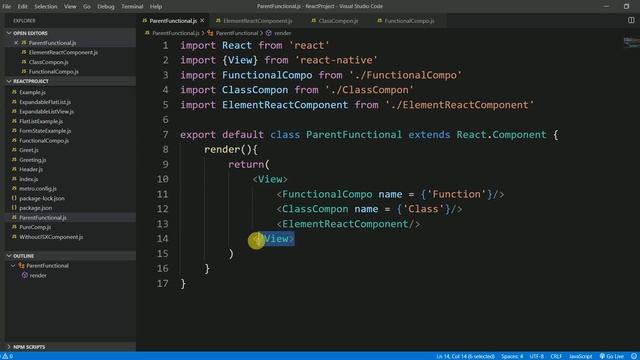Click the split editor icon
Screen dimensions: 640x360
tap(631, 20)
